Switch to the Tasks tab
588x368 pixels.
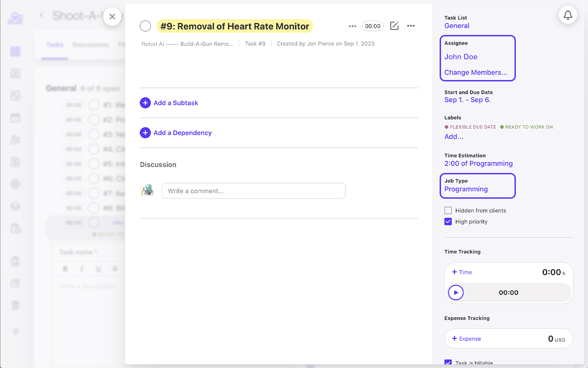tap(55, 45)
